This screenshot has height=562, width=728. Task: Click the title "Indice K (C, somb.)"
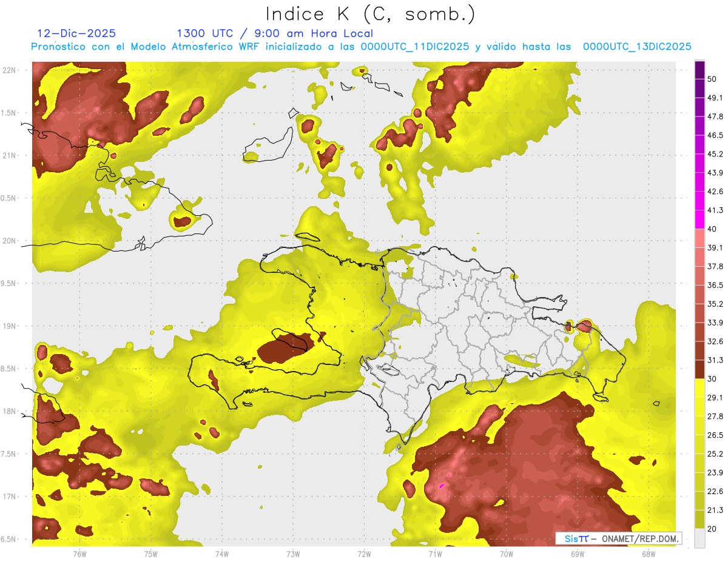click(371, 14)
